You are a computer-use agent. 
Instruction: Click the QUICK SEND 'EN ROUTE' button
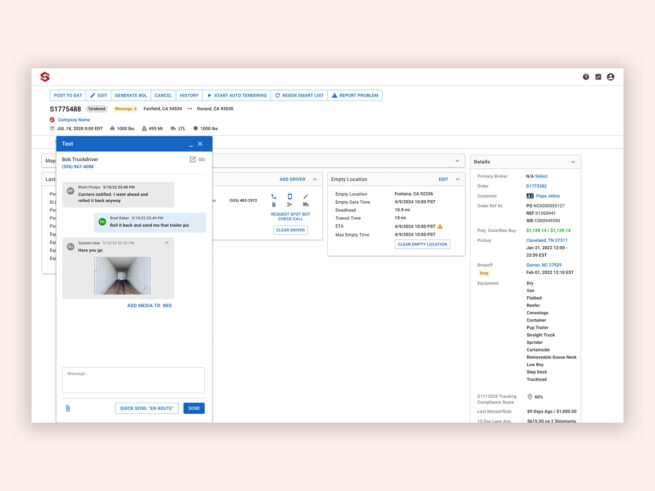(x=147, y=408)
